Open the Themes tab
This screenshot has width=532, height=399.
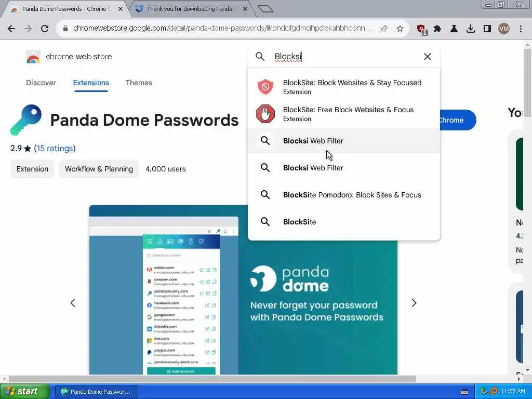[x=139, y=83]
